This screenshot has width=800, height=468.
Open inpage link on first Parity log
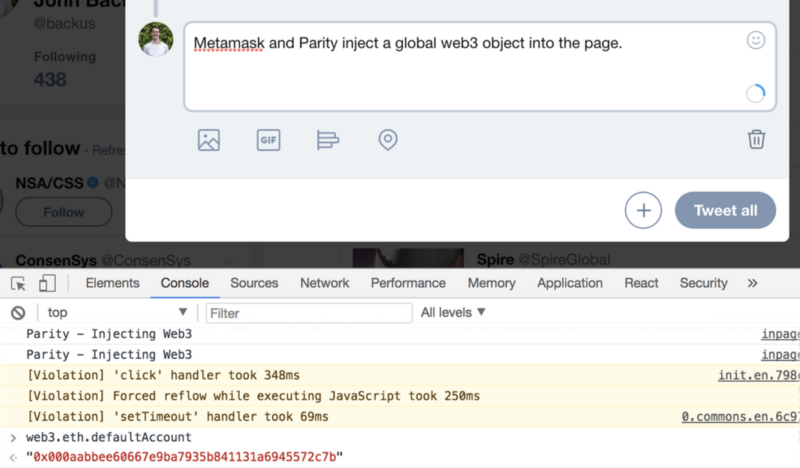[x=781, y=334]
